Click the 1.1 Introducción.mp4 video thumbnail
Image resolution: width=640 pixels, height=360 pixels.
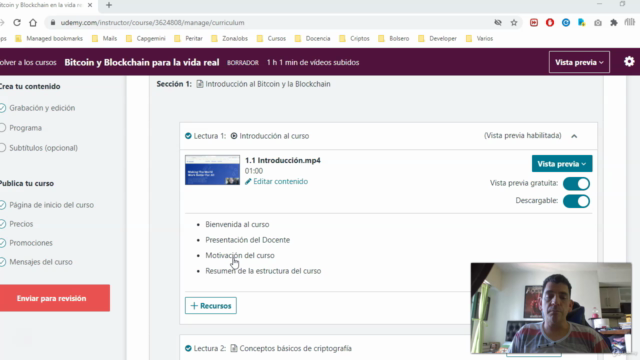(212, 170)
